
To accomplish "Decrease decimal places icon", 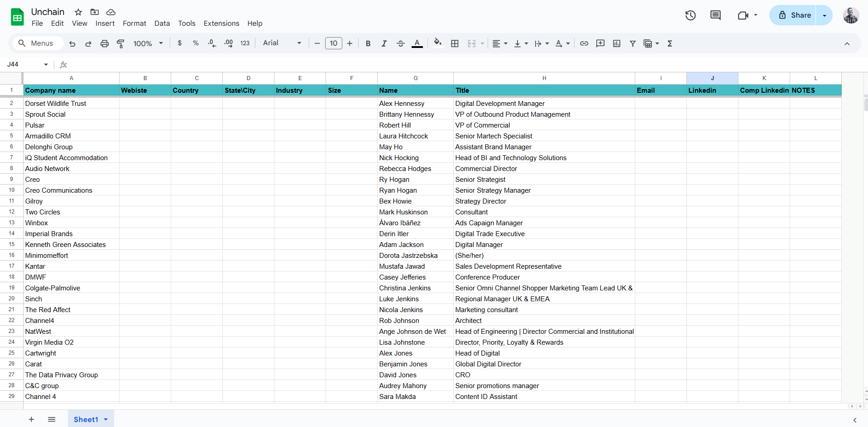I will pos(212,43).
